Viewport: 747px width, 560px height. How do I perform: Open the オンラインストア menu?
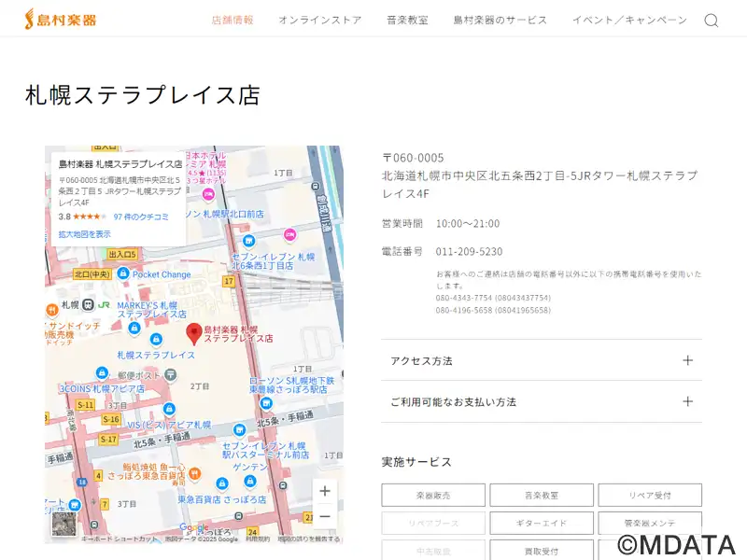tap(320, 20)
